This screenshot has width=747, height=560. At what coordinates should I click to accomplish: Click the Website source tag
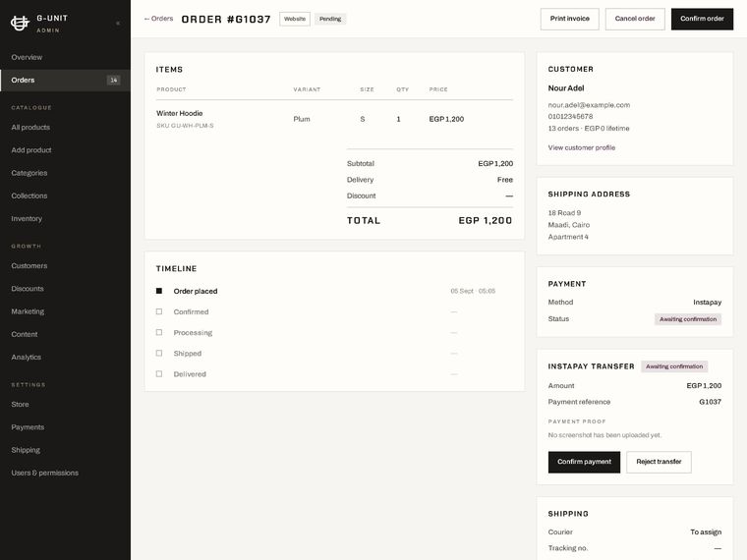point(295,19)
